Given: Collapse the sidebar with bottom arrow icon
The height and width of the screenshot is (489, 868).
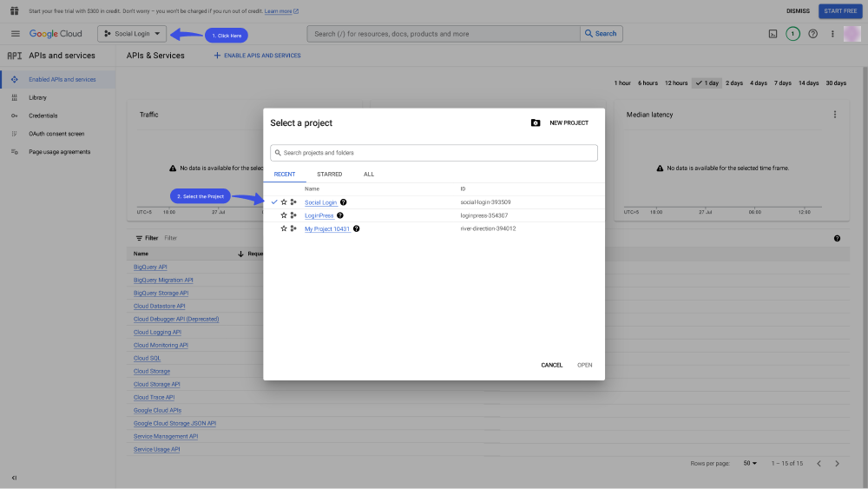Looking at the screenshot, I should point(15,478).
